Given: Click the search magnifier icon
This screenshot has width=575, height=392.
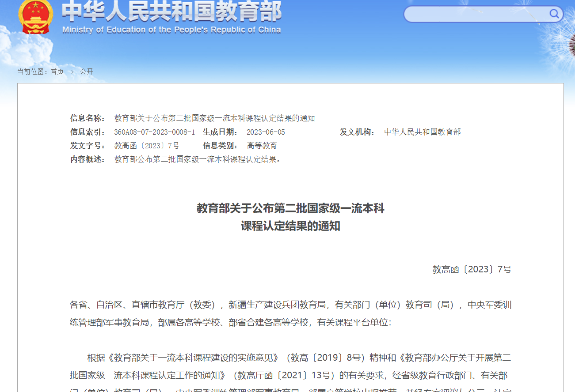Looking at the screenshot, I should coord(554,14).
